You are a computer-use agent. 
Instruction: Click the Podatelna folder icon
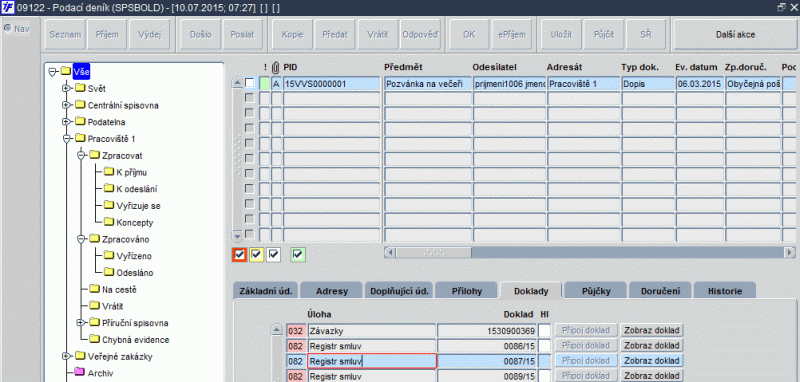80,122
